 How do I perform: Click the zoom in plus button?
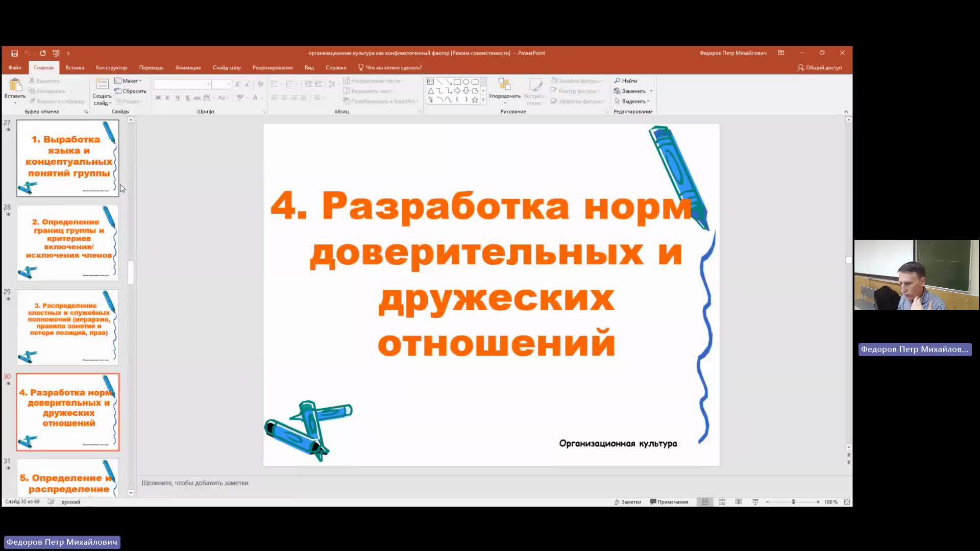pyautogui.click(x=818, y=502)
